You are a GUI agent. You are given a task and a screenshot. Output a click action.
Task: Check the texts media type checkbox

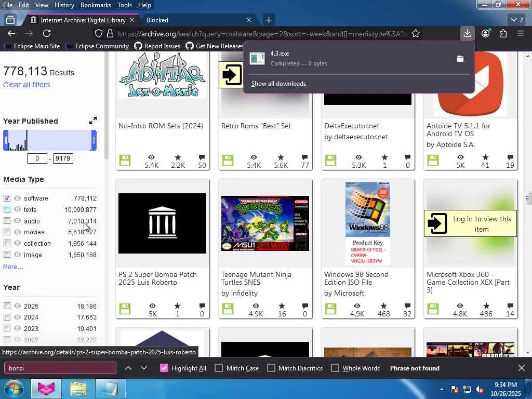[x=7, y=209]
